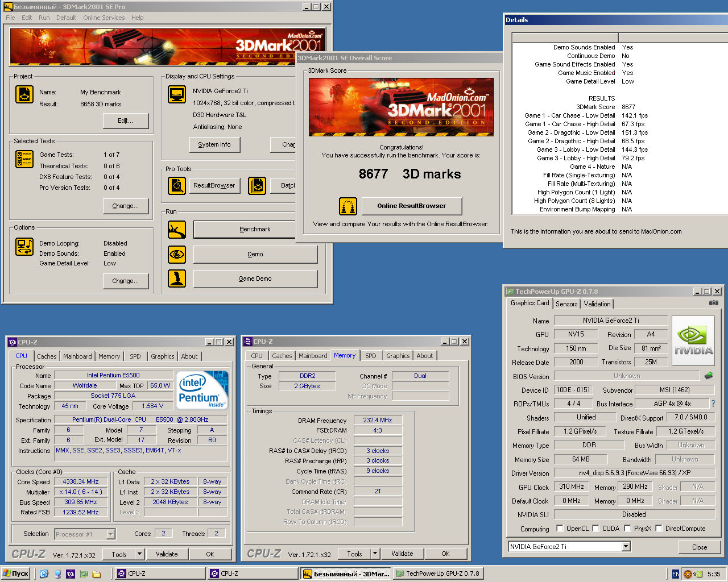Click the monitor icon in Display and CPU Settings
Image resolution: width=728 pixels, height=582 pixels.
pos(177,94)
